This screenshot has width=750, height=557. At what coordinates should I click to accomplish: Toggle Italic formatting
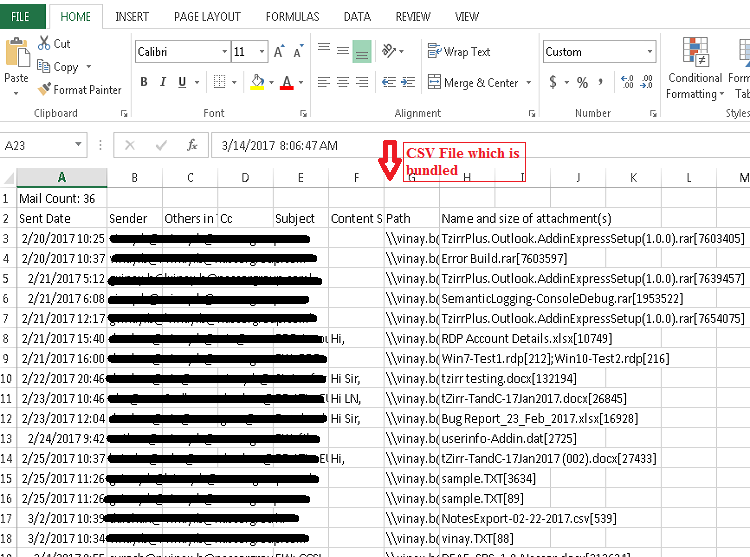click(x=166, y=83)
